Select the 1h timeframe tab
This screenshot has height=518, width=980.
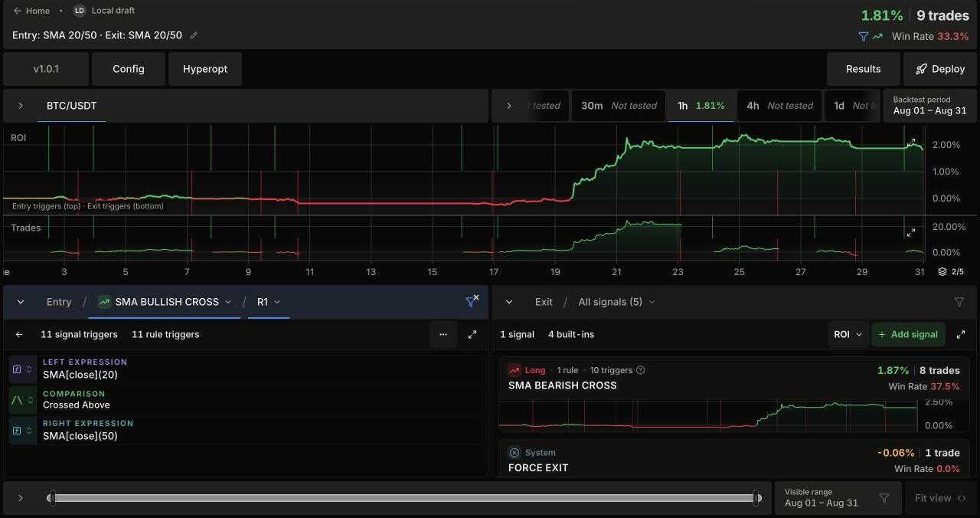701,106
